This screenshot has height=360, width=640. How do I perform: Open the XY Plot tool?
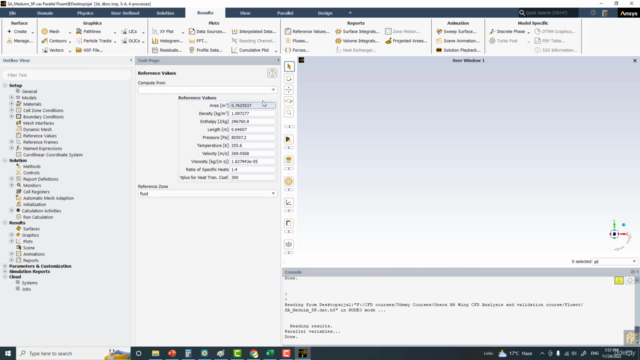pos(163,31)
